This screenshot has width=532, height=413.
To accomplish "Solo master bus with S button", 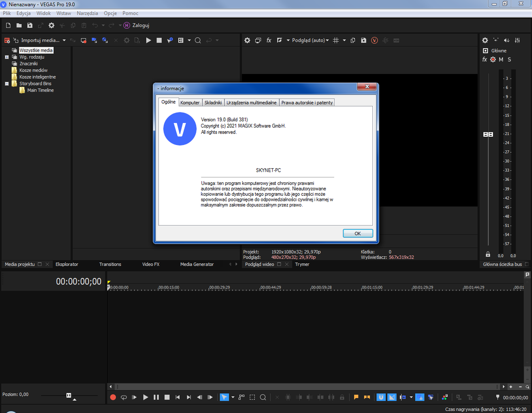I will (x=509, y=60).
